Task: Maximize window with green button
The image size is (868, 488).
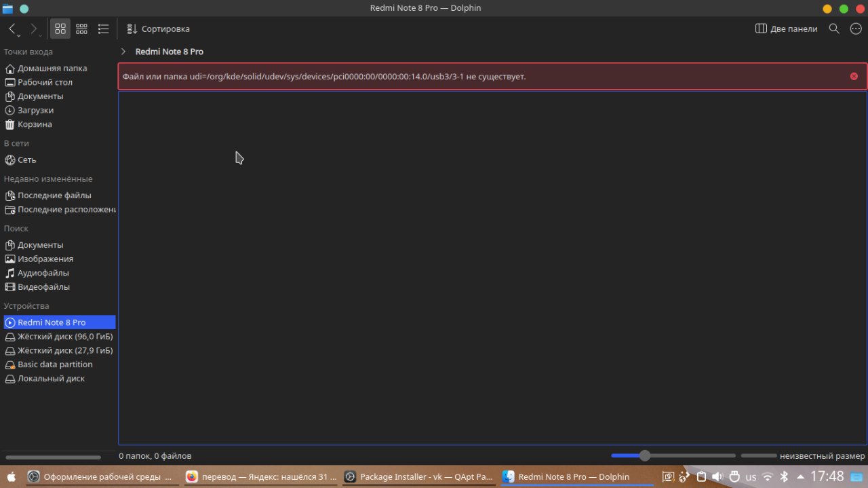Action: [x=844, y=8]
